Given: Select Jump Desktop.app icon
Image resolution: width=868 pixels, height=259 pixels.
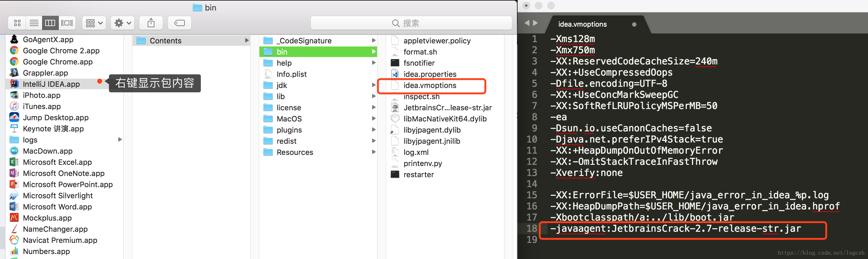Looking at the screenshot, I should click(14, 117).
